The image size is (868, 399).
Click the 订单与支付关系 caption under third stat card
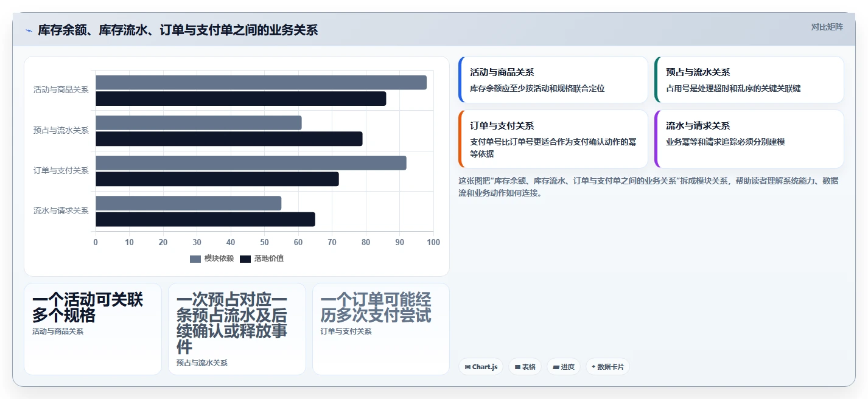pos(346,331)
